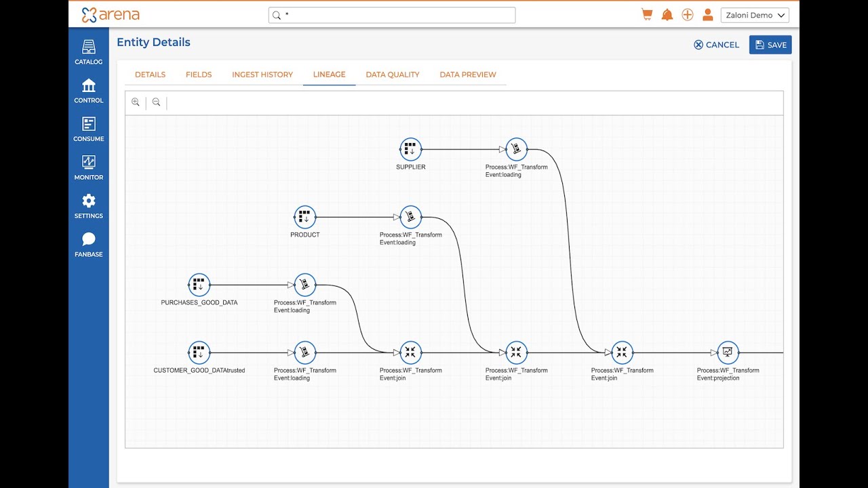Open the Consume section in sidebar

[x=89, y=129]
